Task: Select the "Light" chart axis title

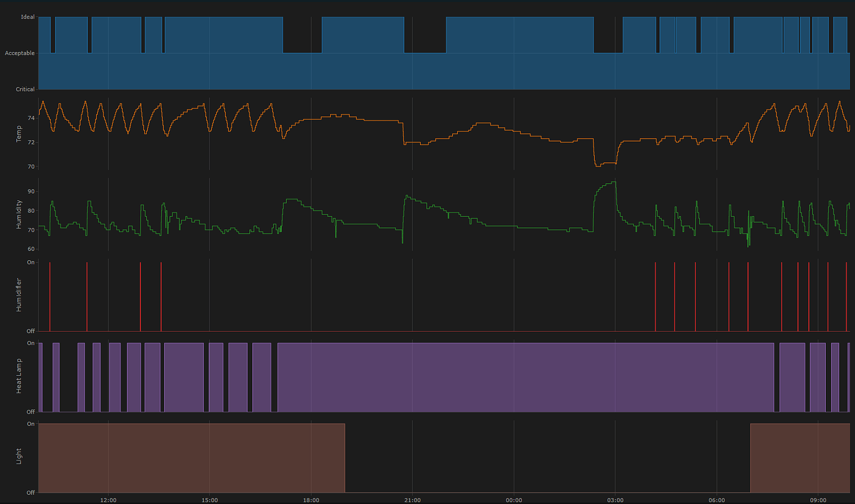Action: (19, 458)
